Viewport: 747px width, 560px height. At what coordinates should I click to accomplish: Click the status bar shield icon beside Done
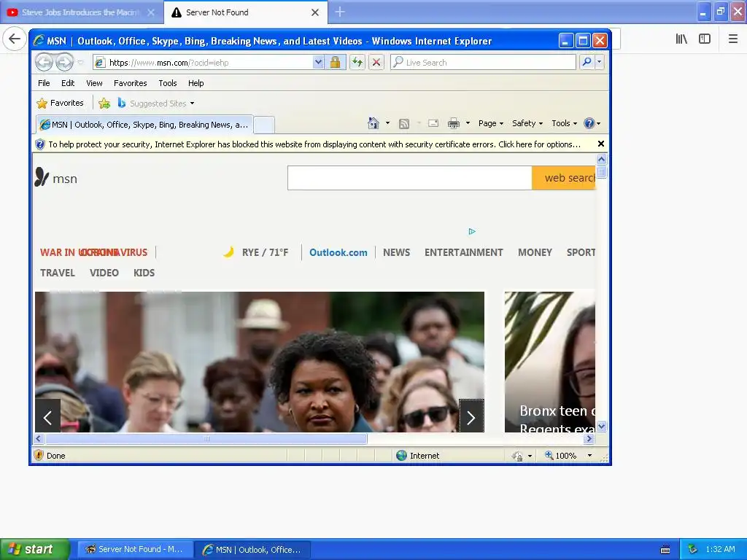(x=39, y=456)
